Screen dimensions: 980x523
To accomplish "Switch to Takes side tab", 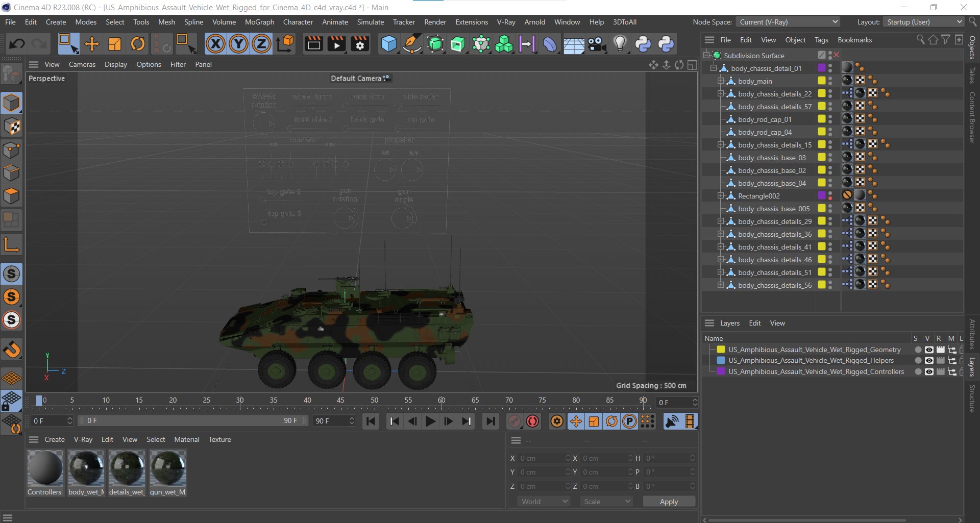I will click(972, 76).
